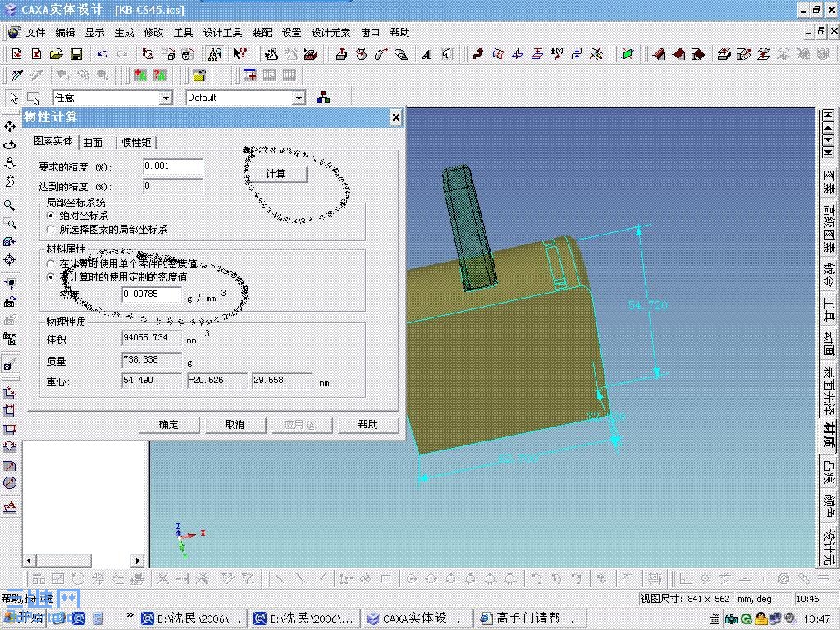Click the dialog's 帮助 button
Image resolution: width=840 pixels, height=630 pixels.
367,424
